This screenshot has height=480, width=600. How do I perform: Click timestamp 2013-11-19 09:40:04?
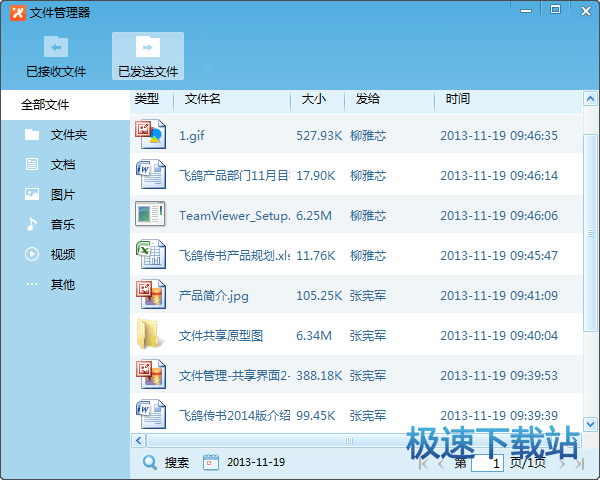(x=499, y=336)
